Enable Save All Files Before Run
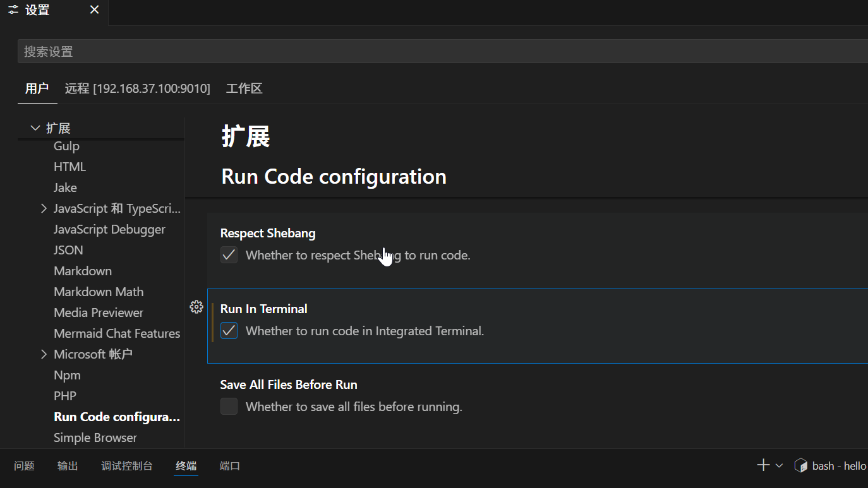 pyautogui.click(x=229, y=407)
